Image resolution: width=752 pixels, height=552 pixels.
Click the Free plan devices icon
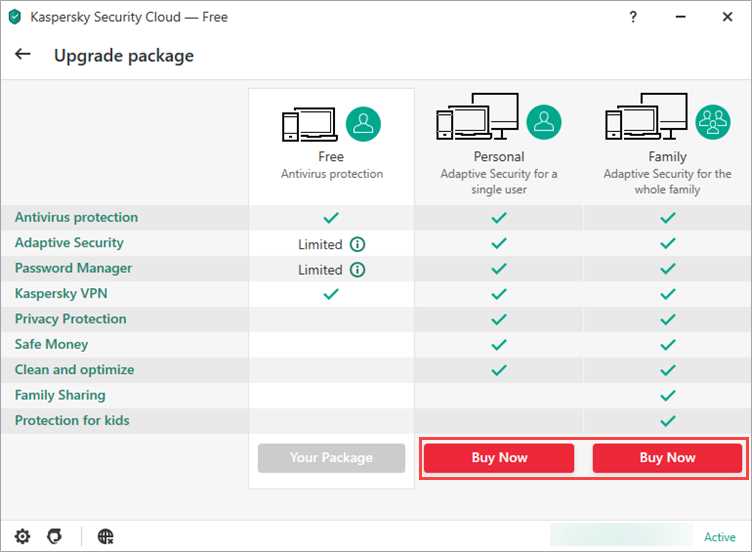(x=309, y=124)
